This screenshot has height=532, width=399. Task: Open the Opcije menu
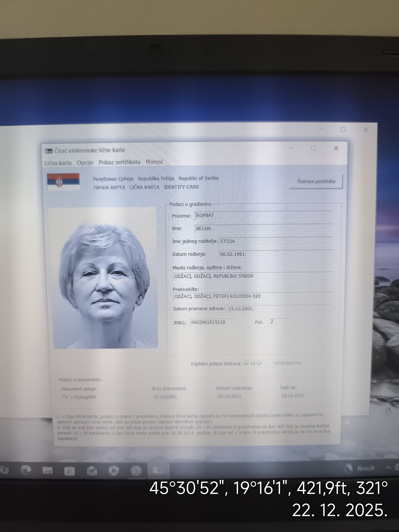(85, 163)
